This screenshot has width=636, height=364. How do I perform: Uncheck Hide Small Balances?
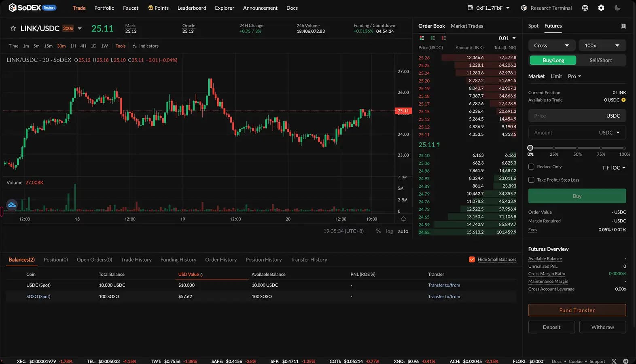coord(472,260)
